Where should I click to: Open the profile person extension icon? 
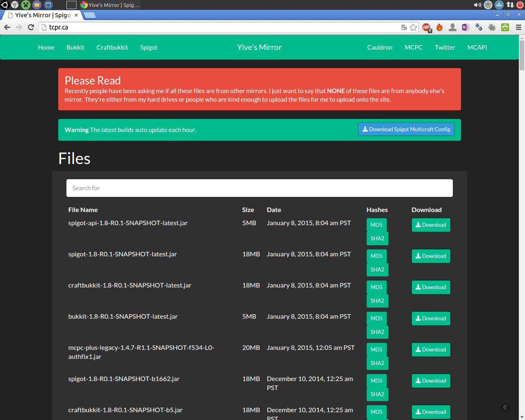452,27
